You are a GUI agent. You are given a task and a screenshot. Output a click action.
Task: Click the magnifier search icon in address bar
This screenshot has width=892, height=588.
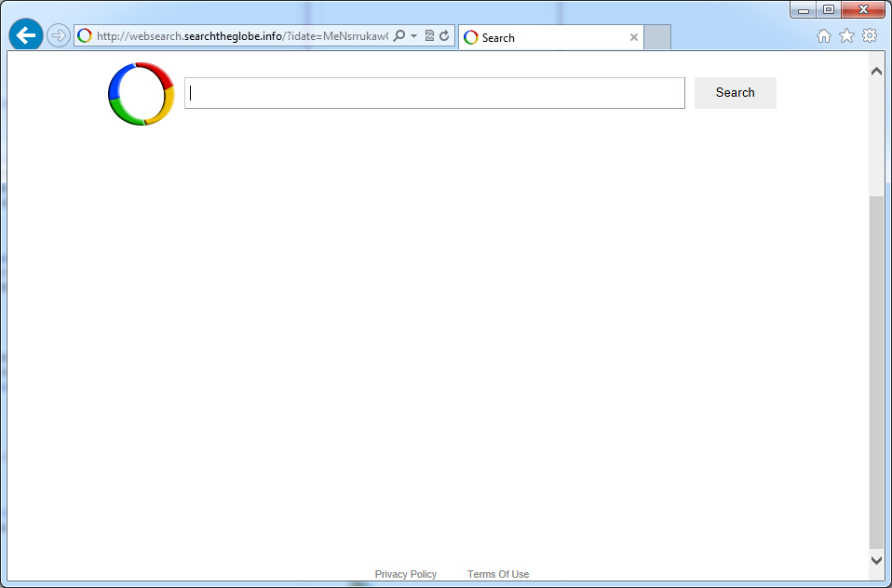pos(399,36)
